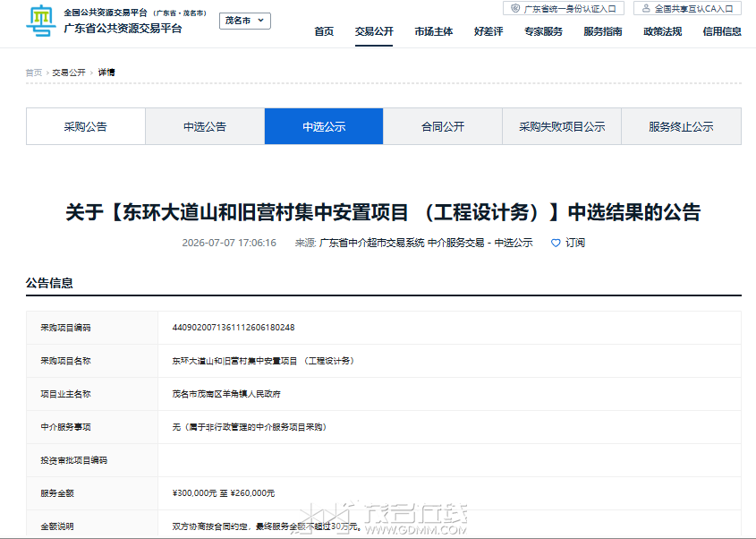The width and height of the screenshot is (756, 539).
Task: Click the shield icon for 广东省统一身份认证入口
Action: point(515,8)
